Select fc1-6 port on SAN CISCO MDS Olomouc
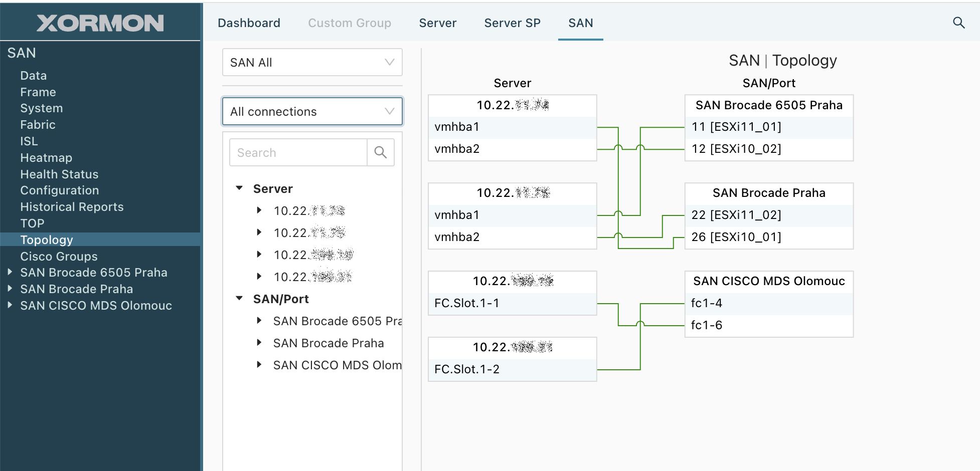Image resolution: width=980 pixels, height=471 pixels. pos(707,325)
